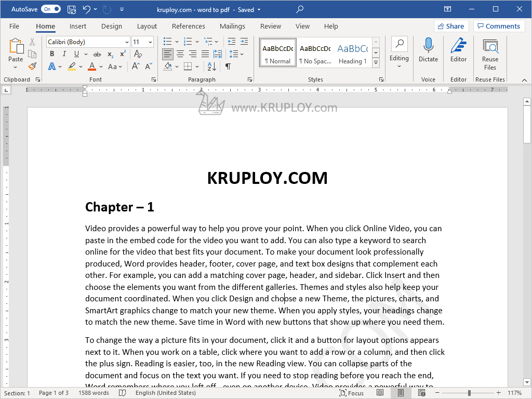Screen dimensions: 532x399
Task: Expand the font size 11 dropdown
Action: tap(150, 42)
